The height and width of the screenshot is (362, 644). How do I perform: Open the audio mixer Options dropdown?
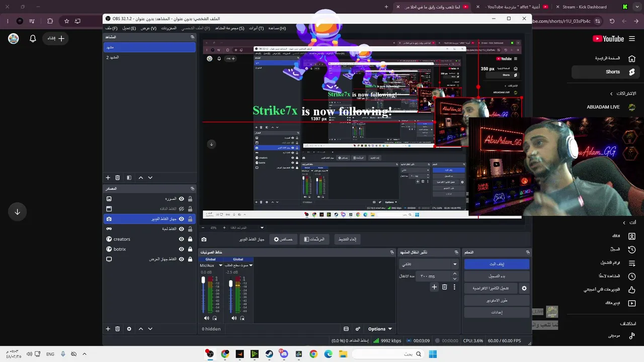click(x=380, y=329)
